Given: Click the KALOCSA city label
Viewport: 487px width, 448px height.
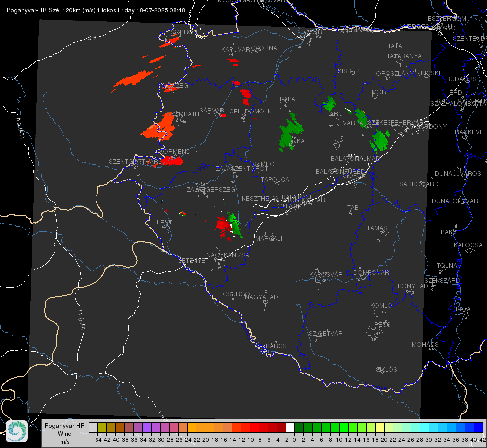Looking at the screenshot, I should click(468, 245).
